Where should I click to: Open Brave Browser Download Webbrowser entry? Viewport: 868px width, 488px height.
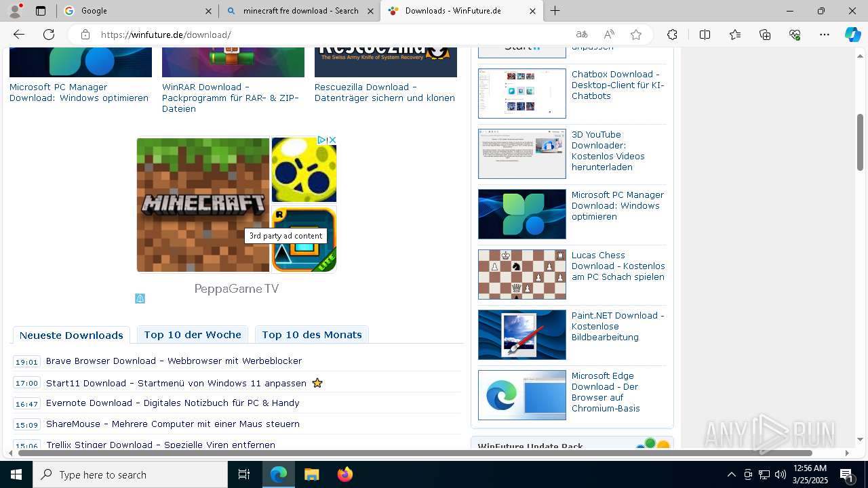[x=174, y=361]
